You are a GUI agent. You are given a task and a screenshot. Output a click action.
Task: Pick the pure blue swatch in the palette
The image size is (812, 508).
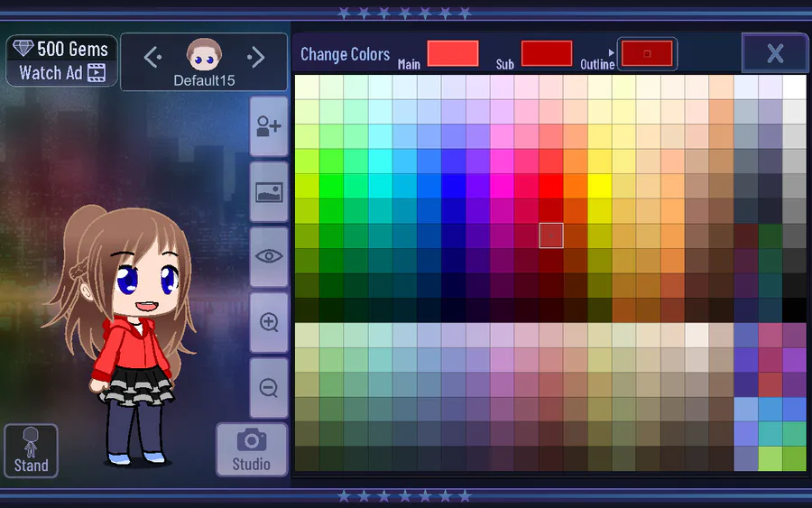pos(454,186)
